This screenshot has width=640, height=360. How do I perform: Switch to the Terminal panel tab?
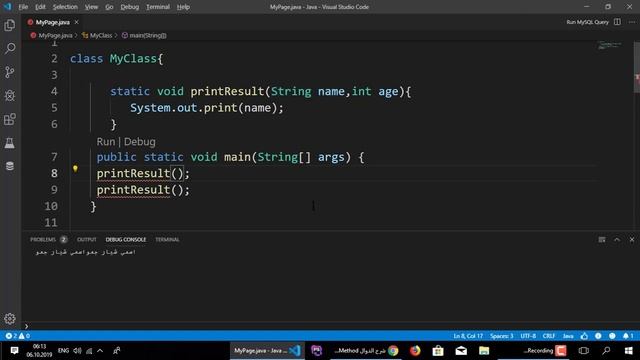167,240
